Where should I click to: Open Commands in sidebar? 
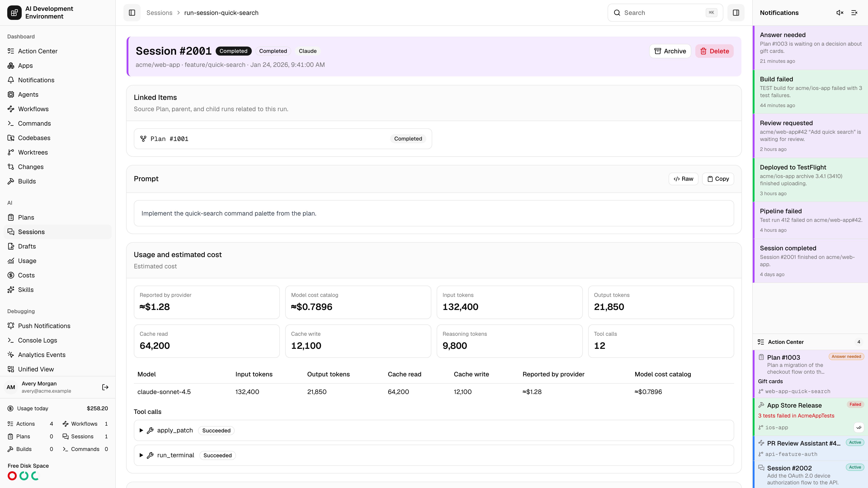(x=58, y=124)
